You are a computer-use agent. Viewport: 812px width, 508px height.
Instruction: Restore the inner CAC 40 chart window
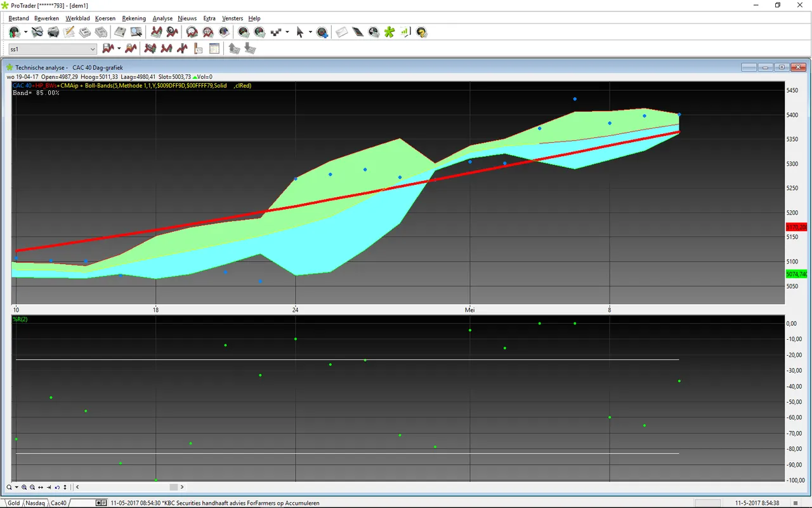click(782, 67)
